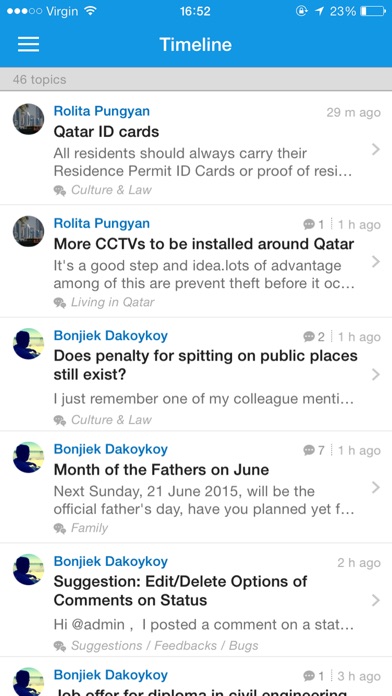Tap Bonjiek Dakoykoy avatar on Fathers topic
This screenshot has height=696, width=392.
click(28, 457)
